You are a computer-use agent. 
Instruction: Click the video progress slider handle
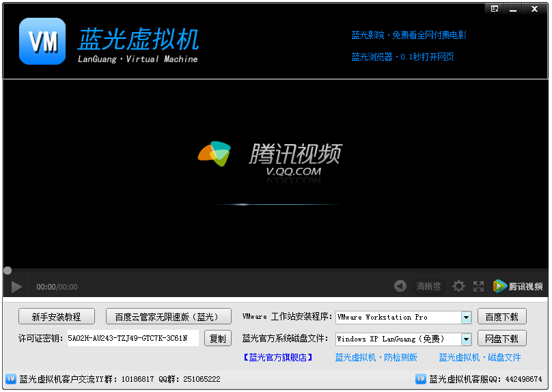[8, 270]
